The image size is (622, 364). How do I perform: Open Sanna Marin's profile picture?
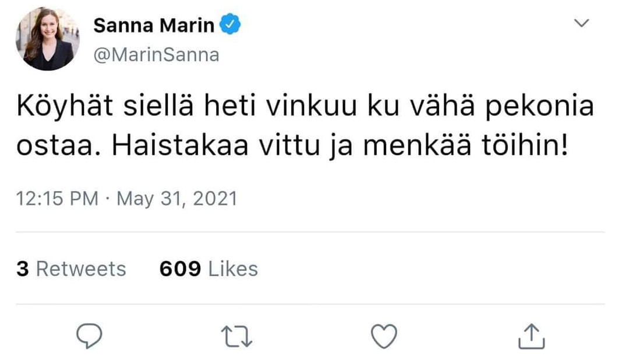pyautogui.click(x=48, y=39)
